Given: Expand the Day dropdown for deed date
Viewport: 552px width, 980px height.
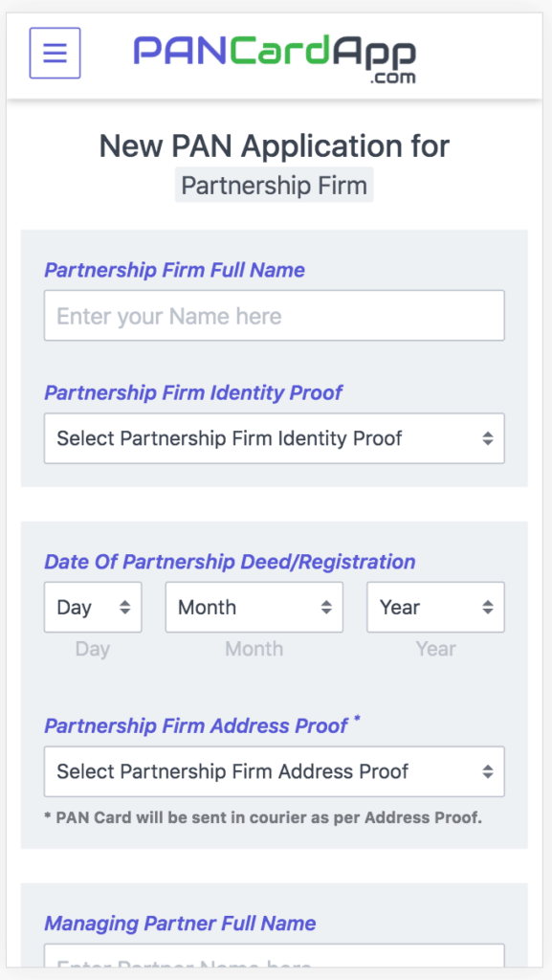Looking at the screenshot, I should pyautogui.click(x=93, y=607).
